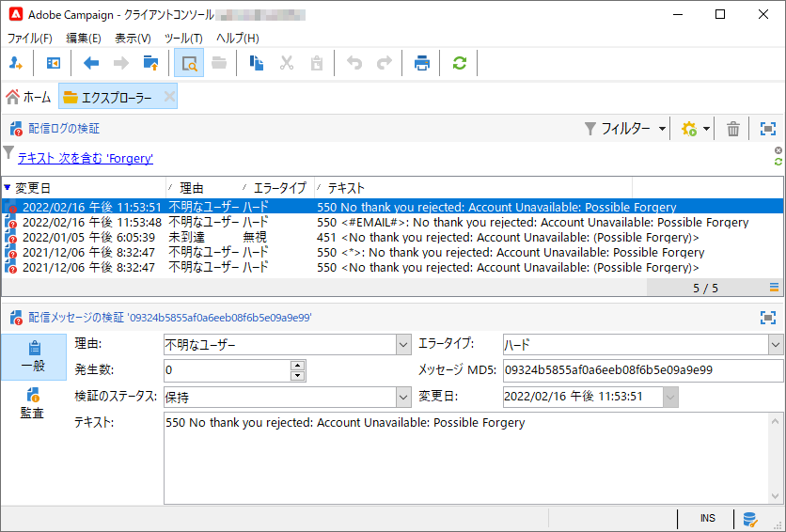Click the filter link テキスト 次を含む 'Forgery'
786x532 pixels.
[x=86, y=158]
